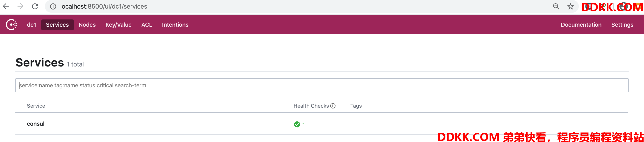Go back to the previous page
The width and height of the screenshot is (644, 142).
point(6,7)
